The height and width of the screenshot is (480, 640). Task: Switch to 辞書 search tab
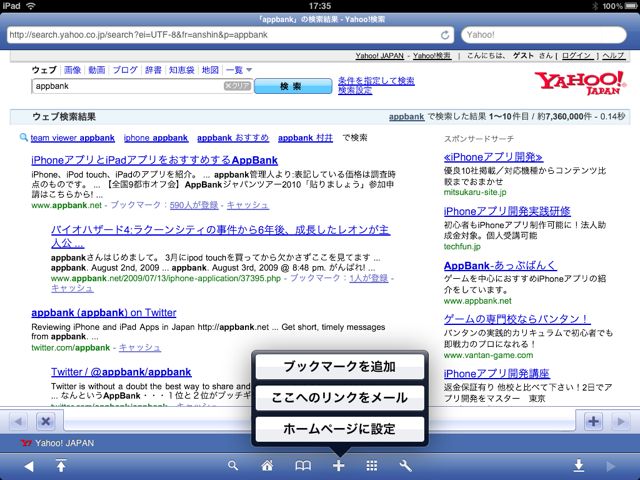click(153, 70)
